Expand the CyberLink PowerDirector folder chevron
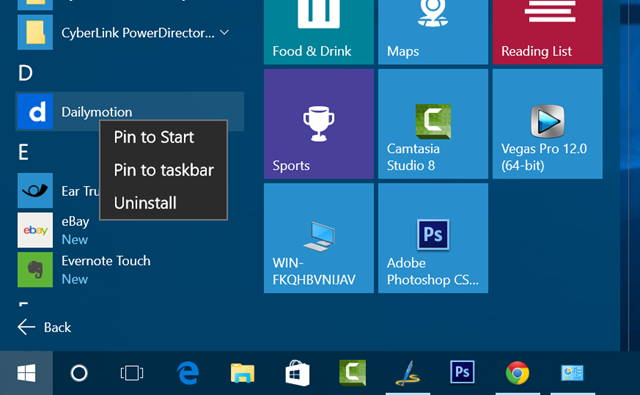640x395 pixels. tap(224, 32)
